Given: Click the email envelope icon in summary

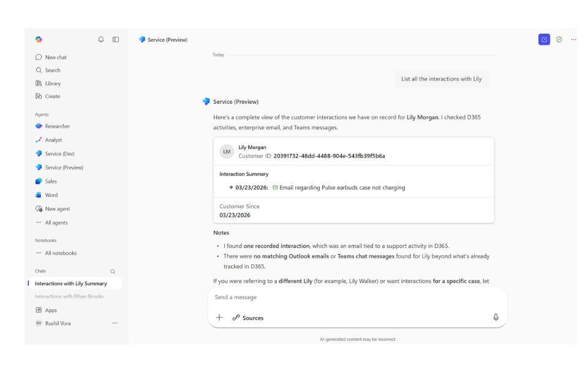Looking at the screenshot, I should point(275,188).
